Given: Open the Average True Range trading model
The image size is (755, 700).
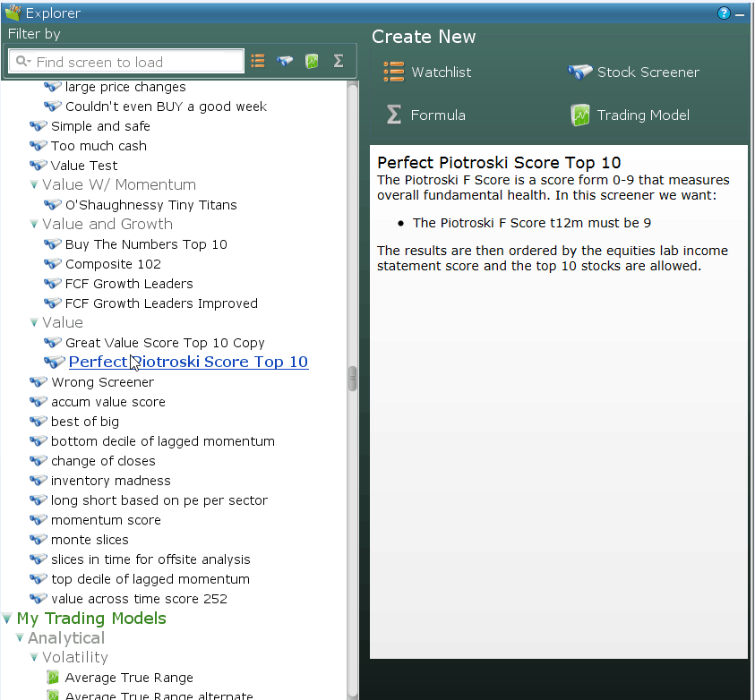Looking at the screenshot, I should click(x=129, y=678).
